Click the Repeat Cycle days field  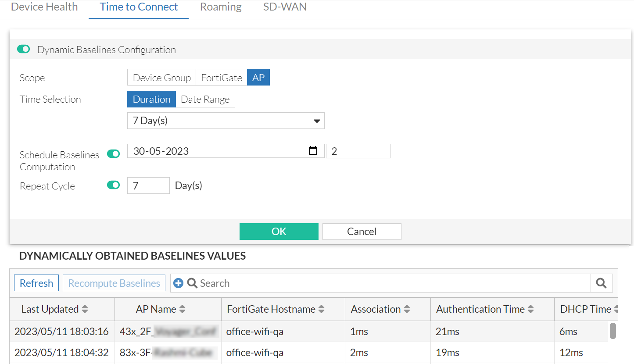[x=148, y=186]
